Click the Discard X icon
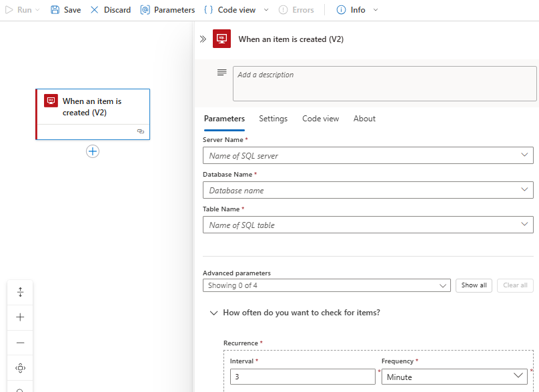This screenshot has width=539, height=392. [95, 10]
